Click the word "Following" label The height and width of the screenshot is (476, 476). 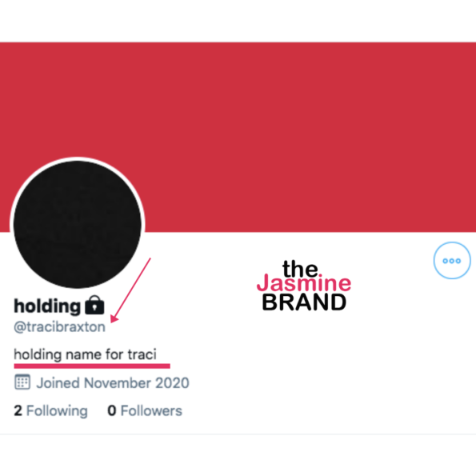point(57,411)
